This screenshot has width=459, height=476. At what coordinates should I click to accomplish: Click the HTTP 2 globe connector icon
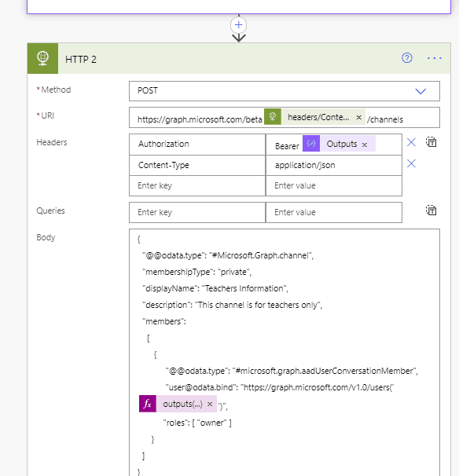42,58
